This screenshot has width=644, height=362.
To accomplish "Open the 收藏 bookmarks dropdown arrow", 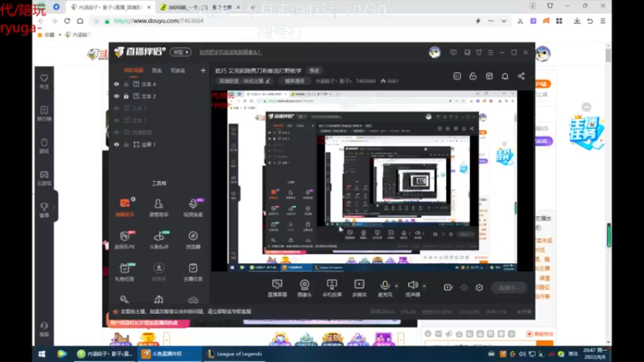I will pos(60,35).
